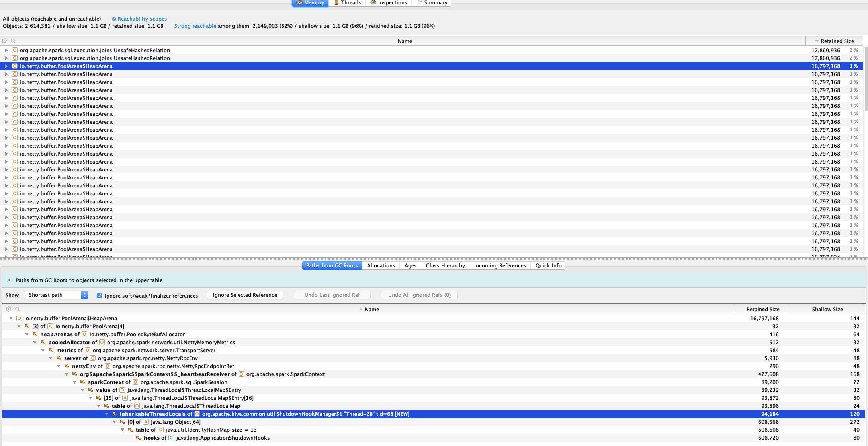Collapse the nettyEnv of NettyRpcEndpointRef node
868x446 pixels.
59,366
